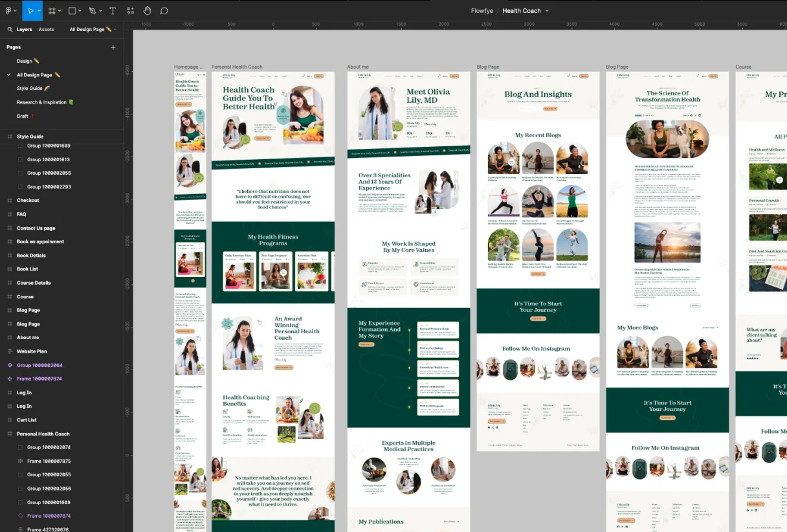Image resolution: width=787 pixels, height=532 pixels.
Task: Click the My Experience Formation And My Story heading
Action: coord(380,329)
